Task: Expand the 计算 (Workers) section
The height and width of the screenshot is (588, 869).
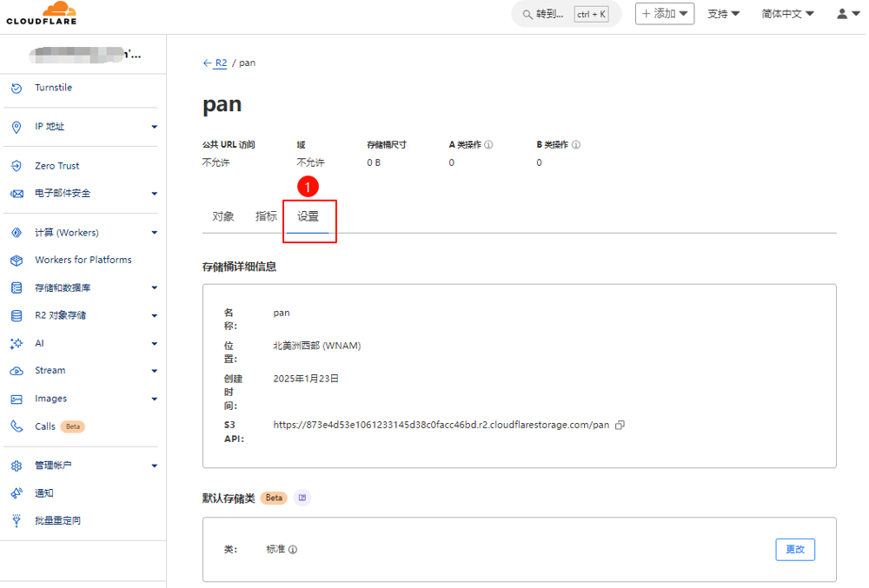Action: click(x=154, y=233)
